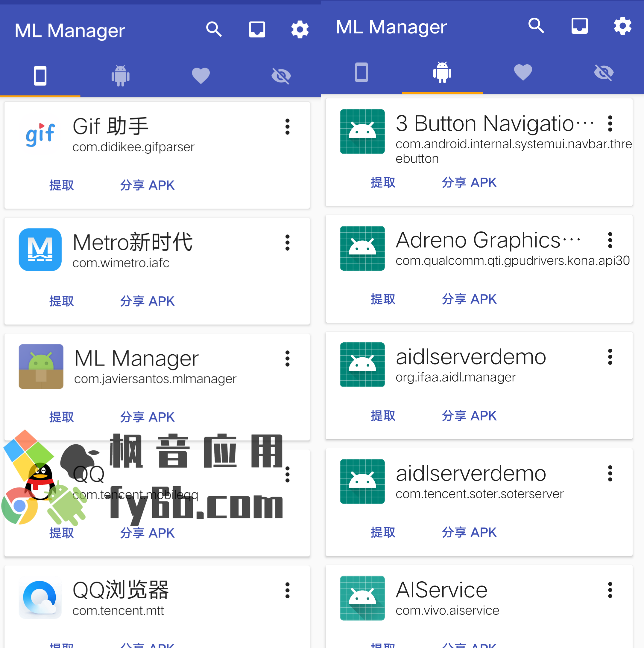Open more options for Metro新时代
This screenshot has width=644, height=648.
(x=287, y=243)
